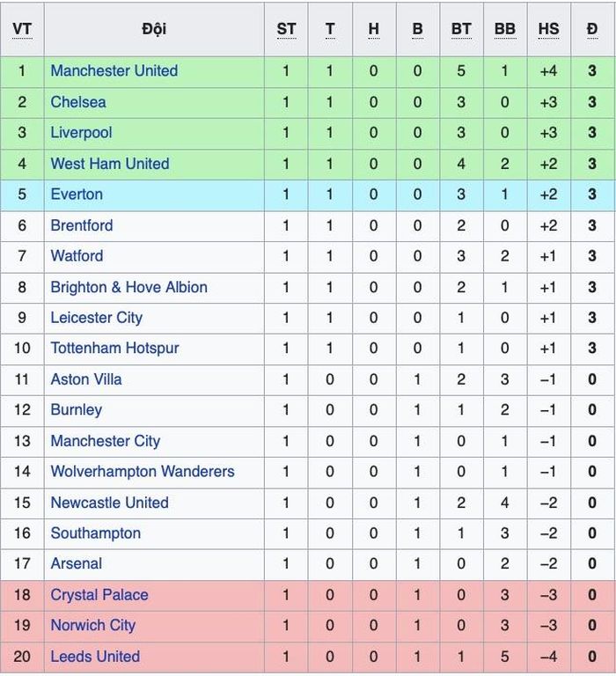The image size is (616, 676).
Task: Click the VT column header
Action: 22,29
